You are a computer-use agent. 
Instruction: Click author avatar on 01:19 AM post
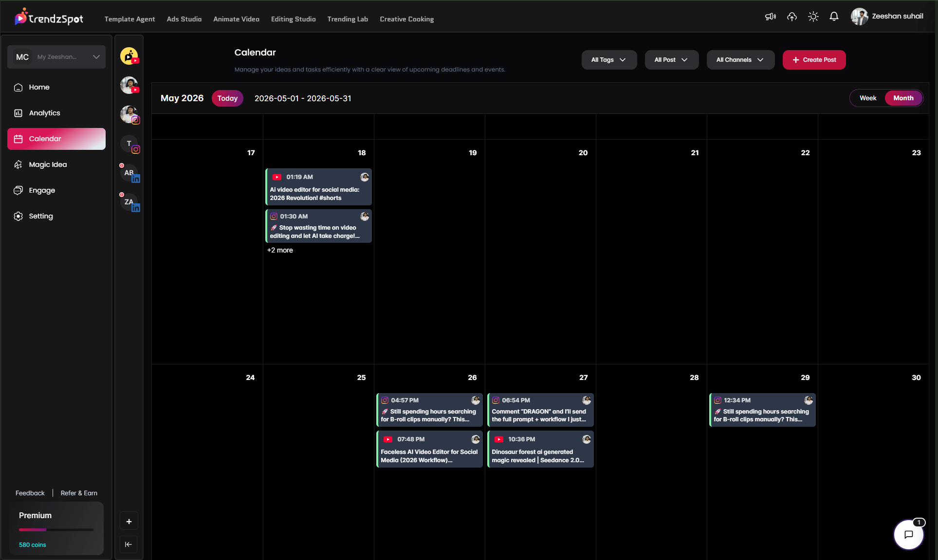364,177
